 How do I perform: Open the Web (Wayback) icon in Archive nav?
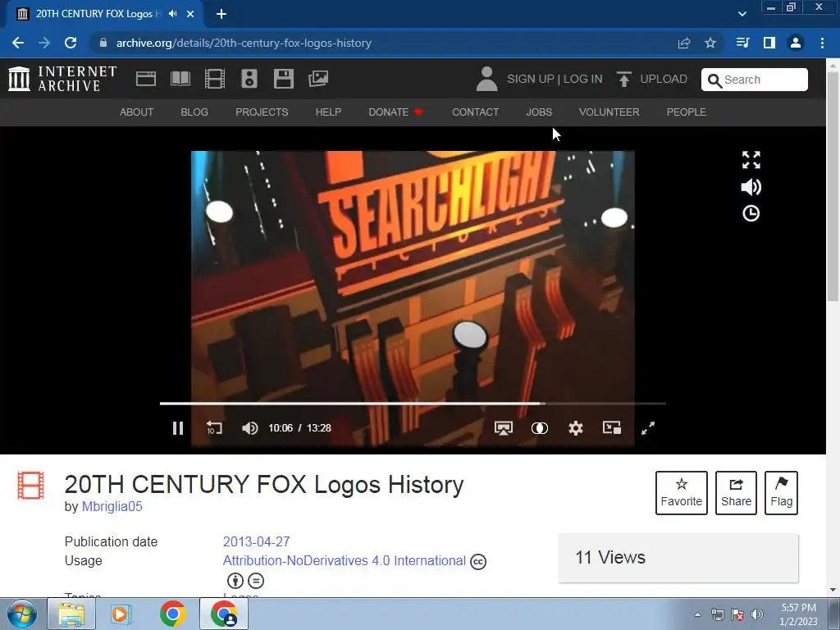pos(146,79)
